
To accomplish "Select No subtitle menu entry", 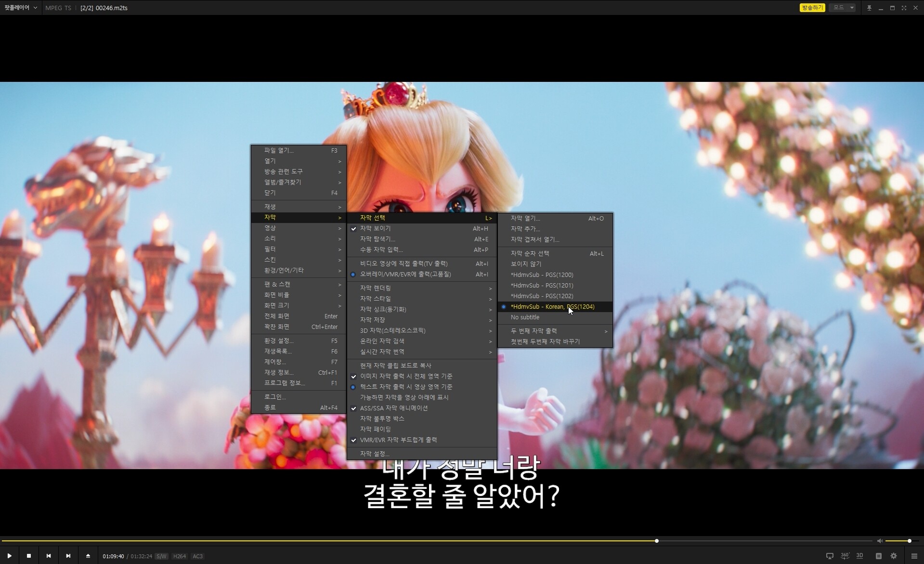I will coord(525,317).
